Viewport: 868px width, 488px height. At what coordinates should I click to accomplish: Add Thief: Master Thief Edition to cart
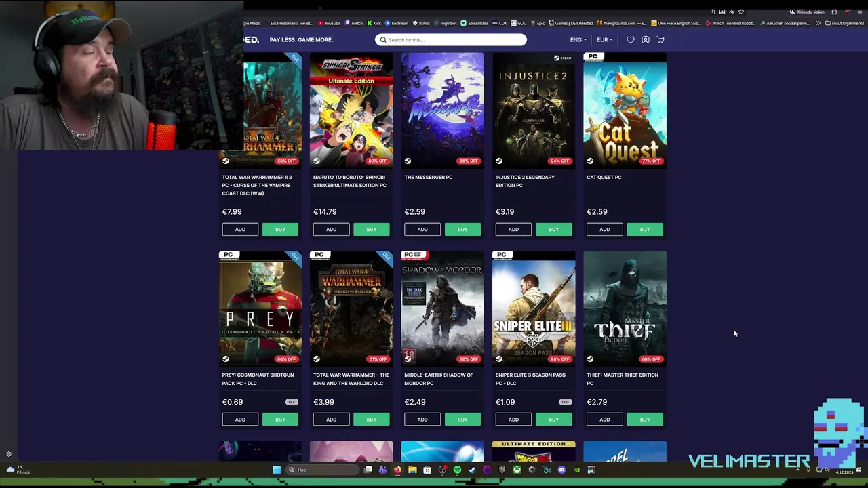[x=604, y=420]
